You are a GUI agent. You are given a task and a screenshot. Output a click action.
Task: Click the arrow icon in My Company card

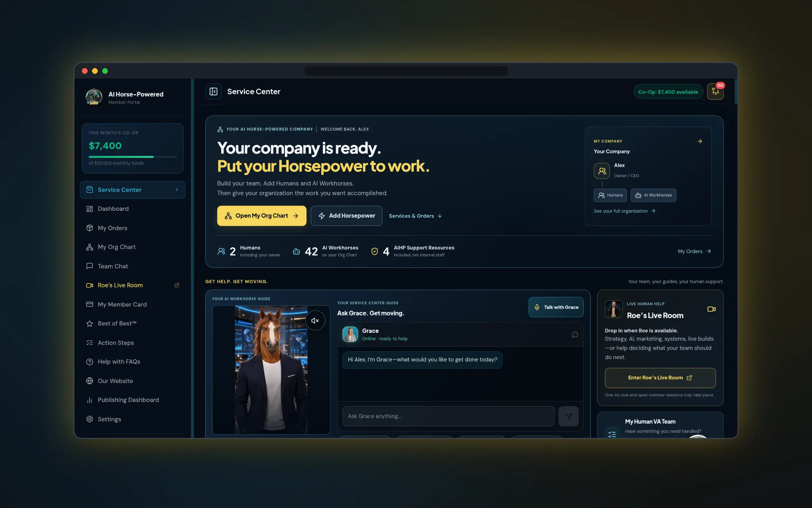[700, 141]
